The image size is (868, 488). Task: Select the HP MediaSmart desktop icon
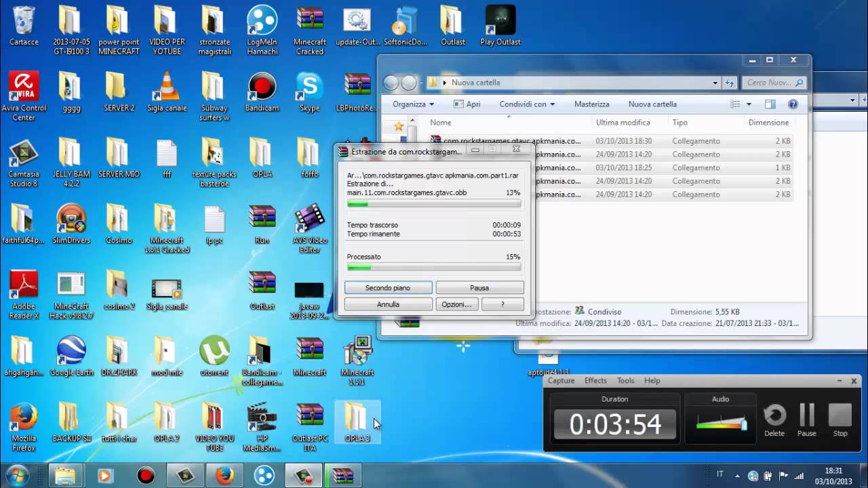pyautogui.click(x=262, y=427)
